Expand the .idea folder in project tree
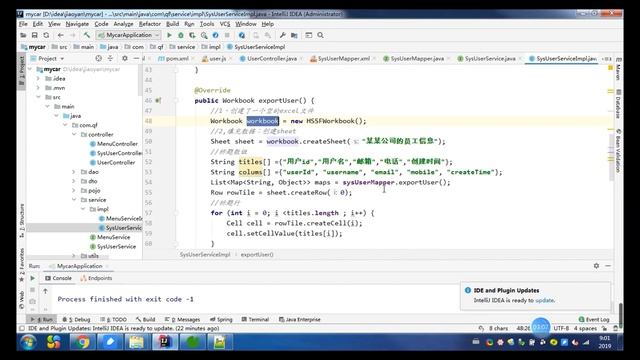This screenshot has width=640, height=360. [38, 78]
